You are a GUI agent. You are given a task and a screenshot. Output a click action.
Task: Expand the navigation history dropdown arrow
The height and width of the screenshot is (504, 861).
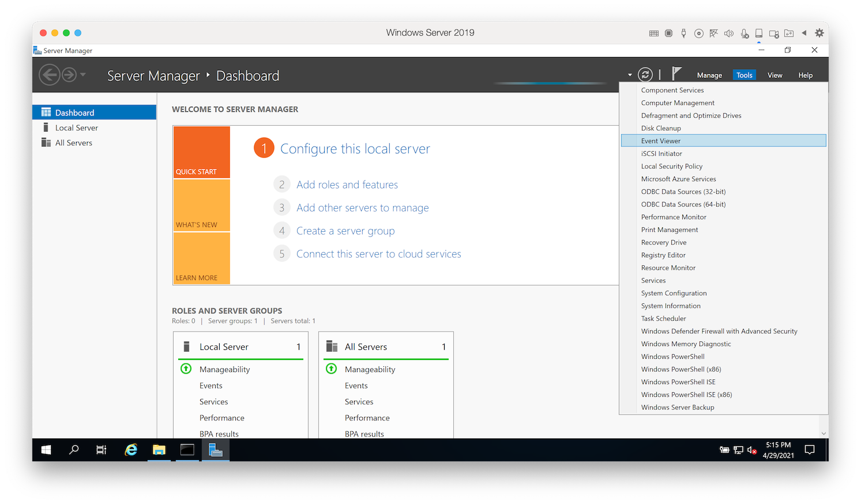pos(83,74)
